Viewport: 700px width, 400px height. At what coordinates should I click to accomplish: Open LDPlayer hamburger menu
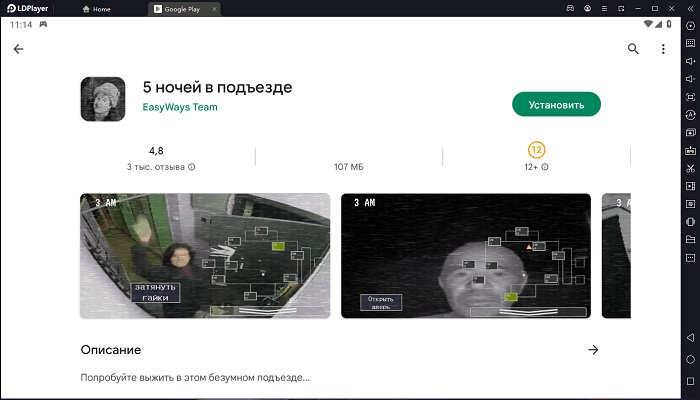(x=604, y=8)
